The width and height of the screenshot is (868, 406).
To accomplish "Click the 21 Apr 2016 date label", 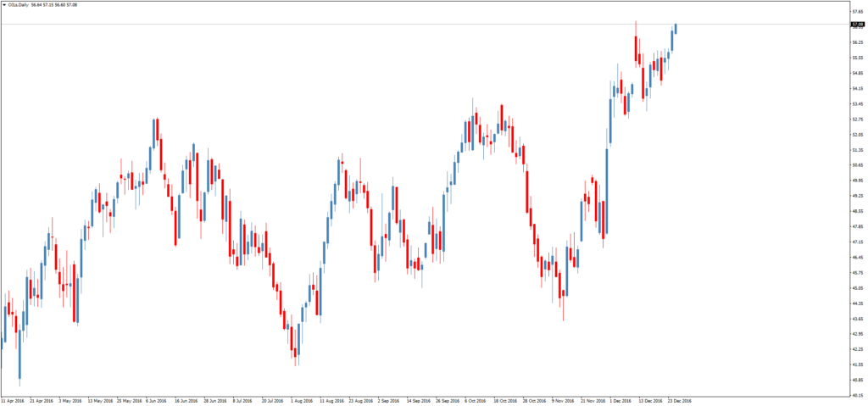I will click(42, 400).
